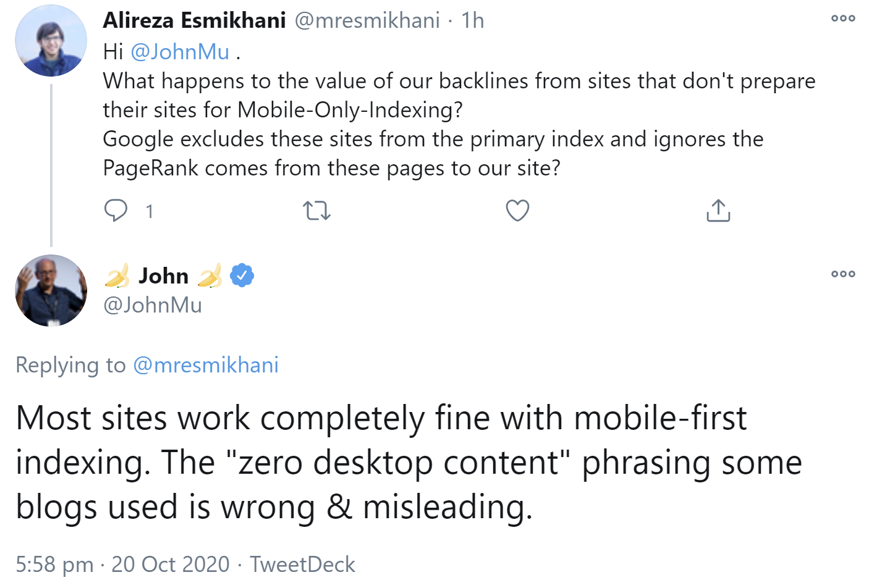
Task: Click the reply count showing 1
Action: pyautogui.click(x=149, y=211)
